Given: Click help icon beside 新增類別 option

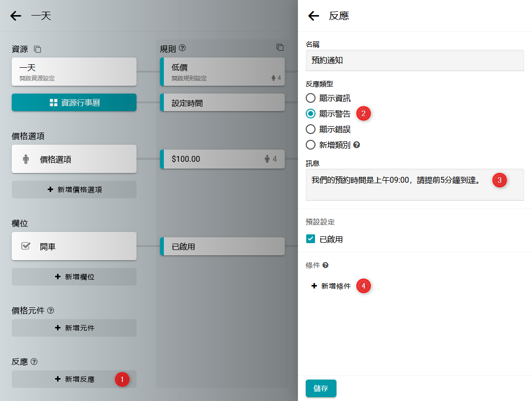Looking at the screenshot, I should pos(356,145).
